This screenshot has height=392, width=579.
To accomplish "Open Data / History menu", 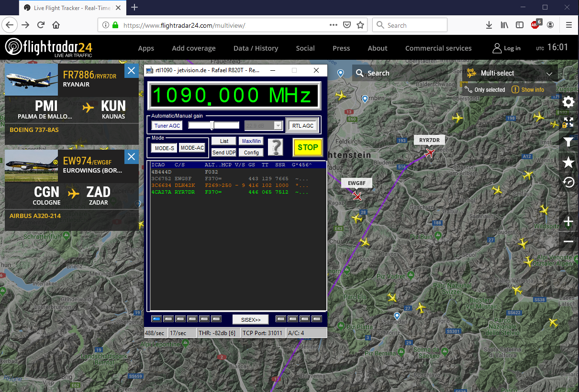I will coord(256,48).
